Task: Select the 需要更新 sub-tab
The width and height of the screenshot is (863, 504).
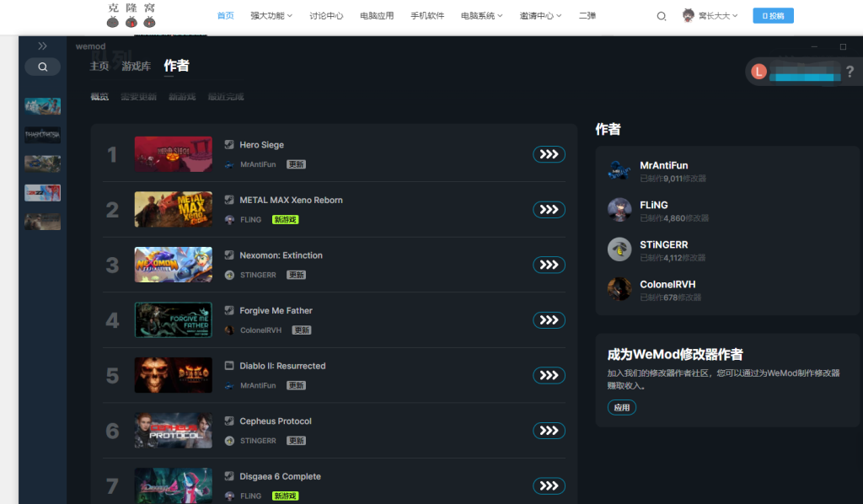Action: click(x=139, y=97)
